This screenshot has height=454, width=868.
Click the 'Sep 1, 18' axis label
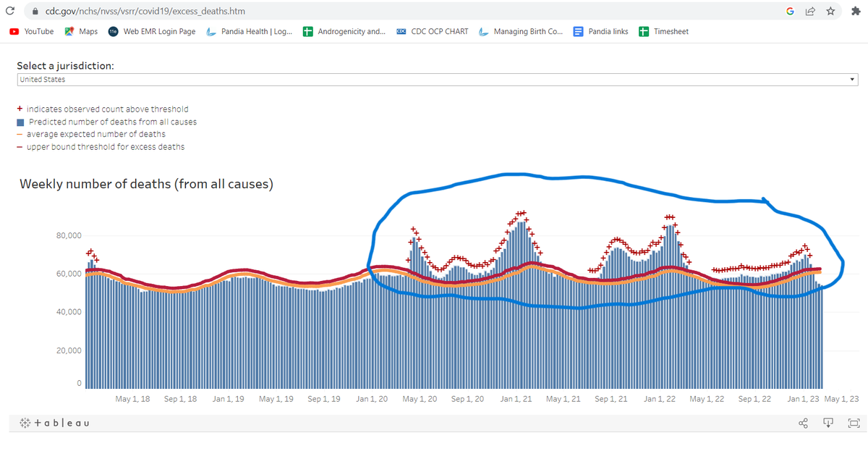pyautogui.click(x=181, y=399)
